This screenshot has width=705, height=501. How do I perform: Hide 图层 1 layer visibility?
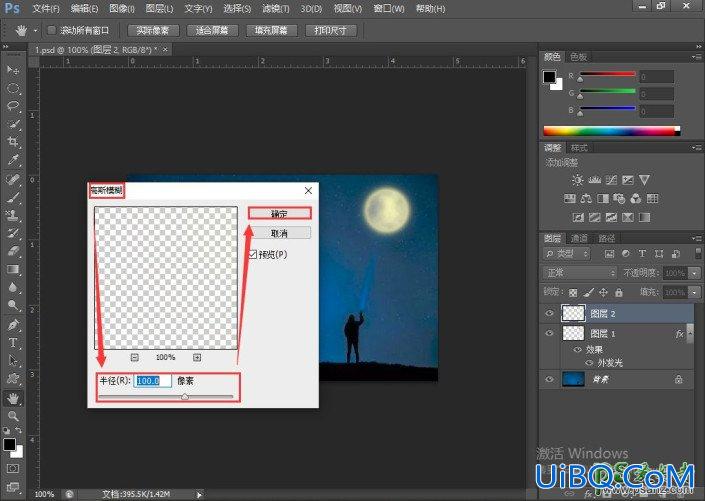[x=549, y=333]
